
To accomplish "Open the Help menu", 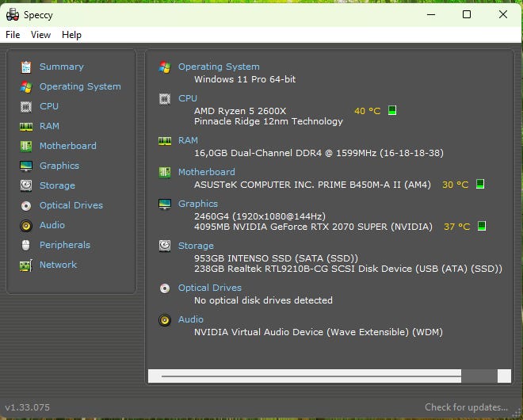I will pyautogui.click(x=71, y=35).
